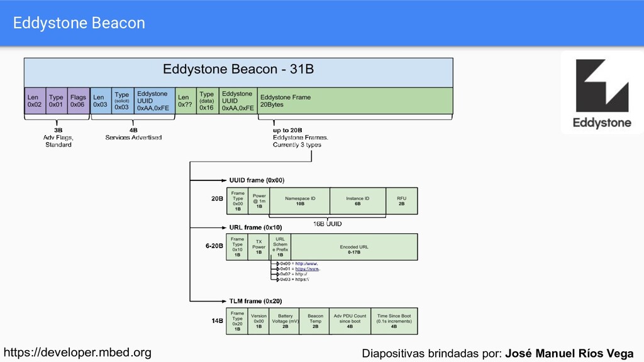
Task: Click the "Eddystone" wordmark under the logo
Action: coord(602,123)
